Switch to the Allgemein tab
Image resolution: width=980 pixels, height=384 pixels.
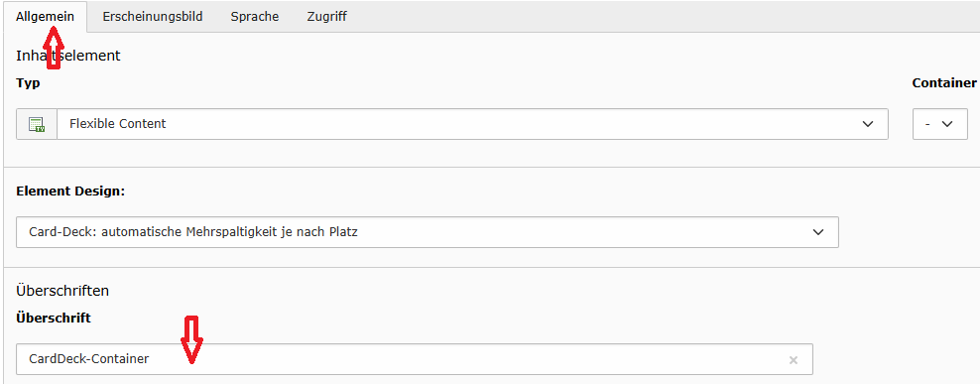45,17
